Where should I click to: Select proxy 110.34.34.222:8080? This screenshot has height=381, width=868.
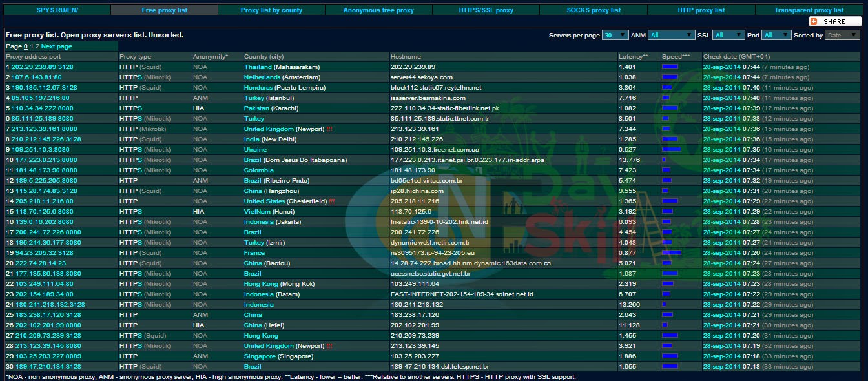43,108
